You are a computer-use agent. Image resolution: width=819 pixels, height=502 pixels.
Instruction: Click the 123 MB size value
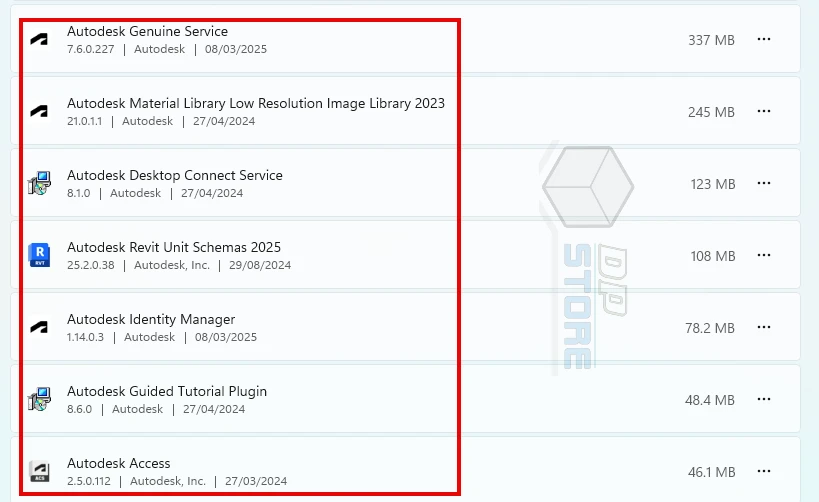click(713, 184)
